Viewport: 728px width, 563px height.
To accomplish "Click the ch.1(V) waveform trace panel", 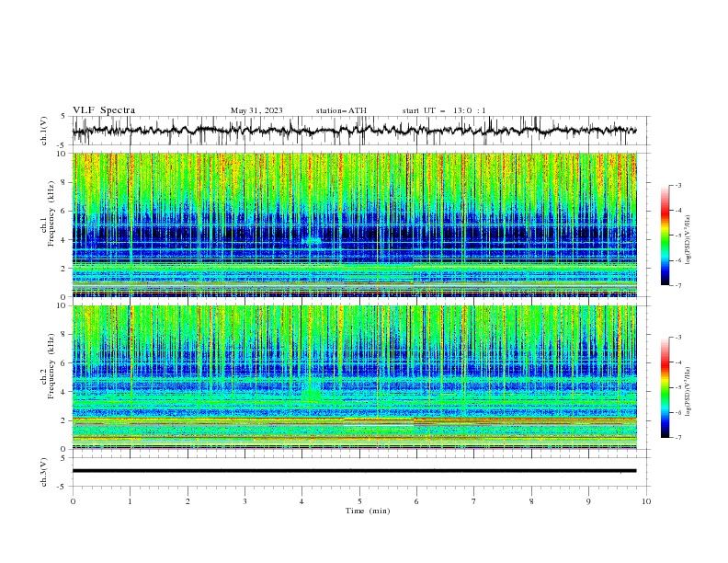I will pyautogui.click(x=360, y=131).
